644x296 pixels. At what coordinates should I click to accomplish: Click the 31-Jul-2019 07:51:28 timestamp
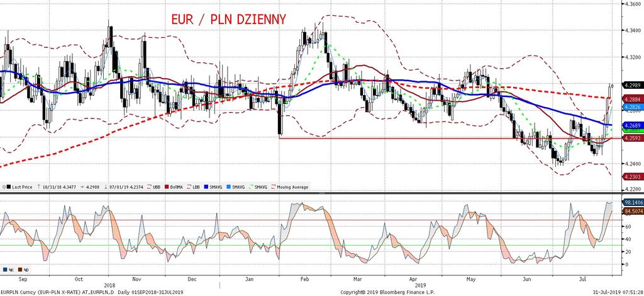pos(616,292)
